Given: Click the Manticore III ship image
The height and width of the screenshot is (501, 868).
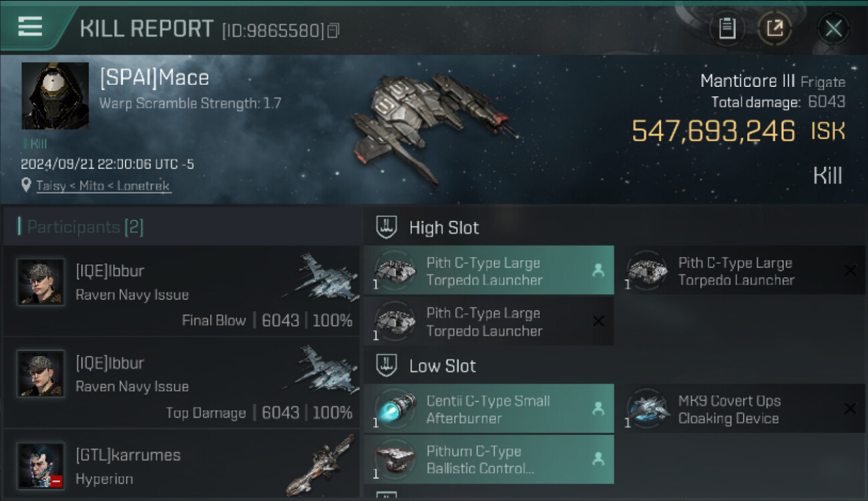Looking at the screenshot, I should coord(434,127).
